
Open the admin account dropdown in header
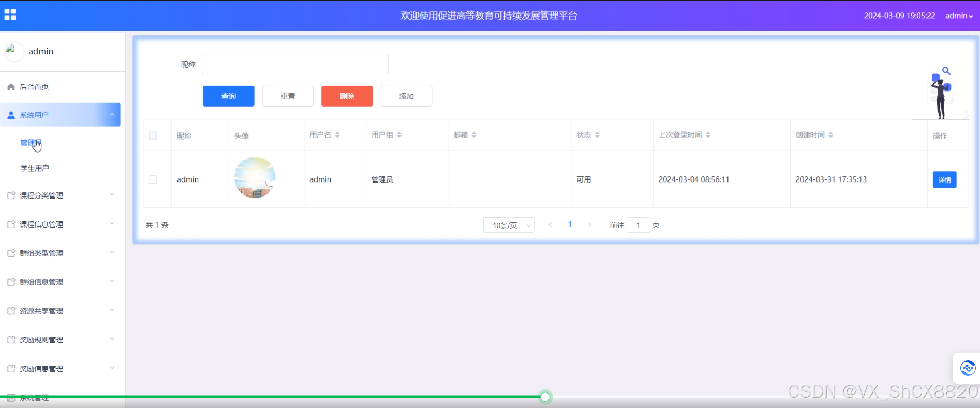959,16
